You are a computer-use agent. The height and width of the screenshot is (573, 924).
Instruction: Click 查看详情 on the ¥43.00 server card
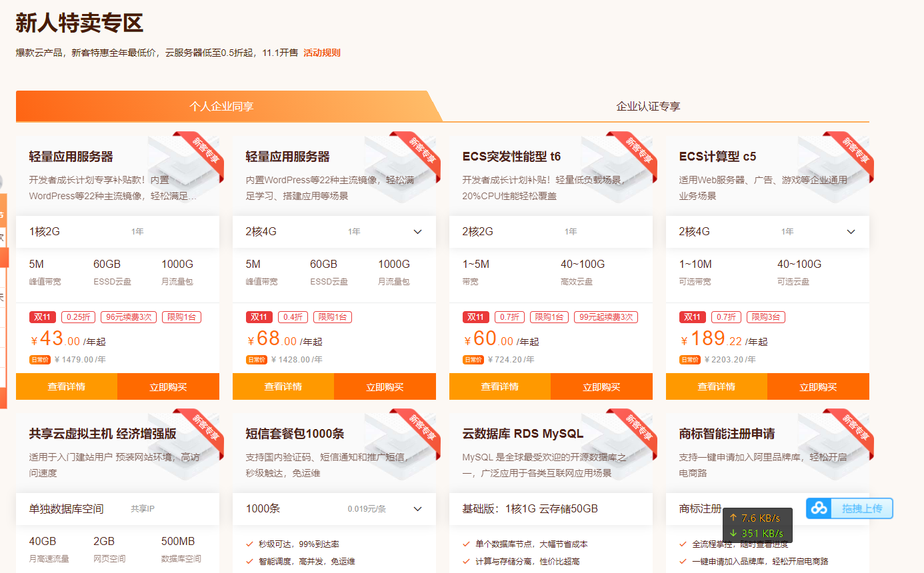[67, 386]
